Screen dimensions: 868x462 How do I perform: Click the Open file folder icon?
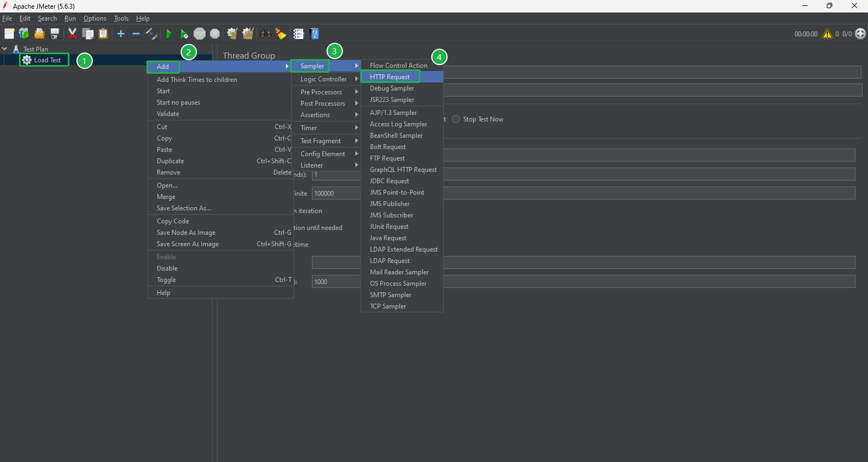pos(39,34)
